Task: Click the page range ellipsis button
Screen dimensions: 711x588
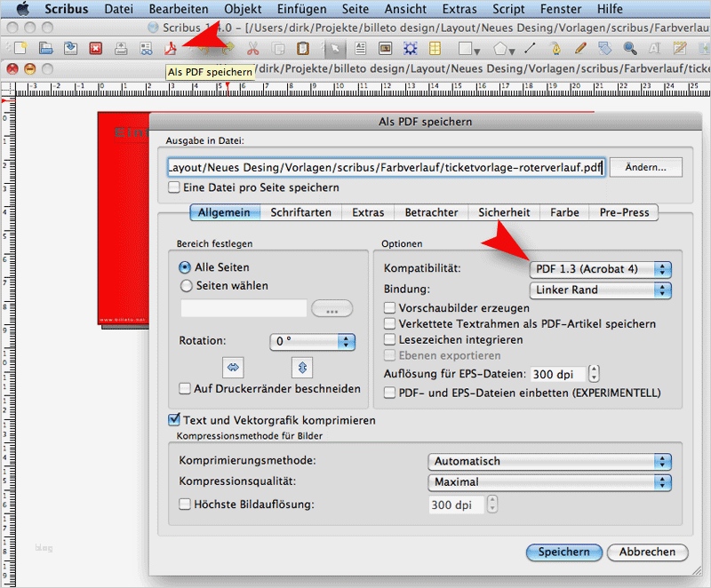Action: point(332,308)
